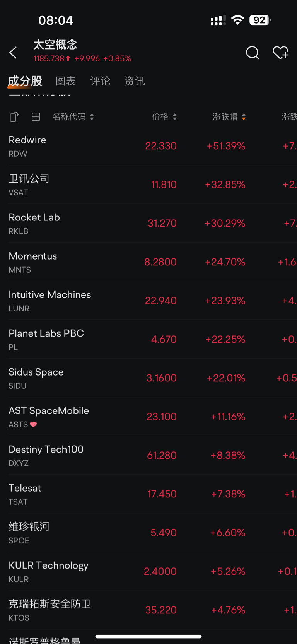Image resolution: width=297 pixels, height=644 pixels.
Task: Tap the Wi-Fi status icon
Action: point(237,20)
